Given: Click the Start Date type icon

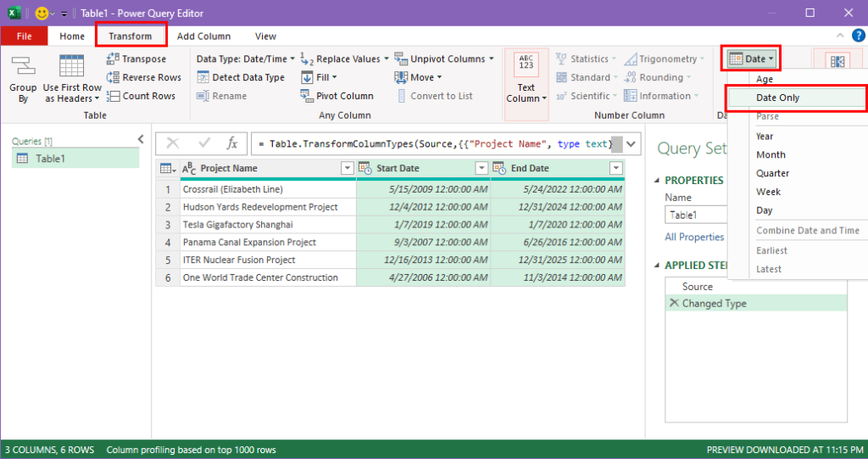Looking at the screenshot, I should (365, 168).
